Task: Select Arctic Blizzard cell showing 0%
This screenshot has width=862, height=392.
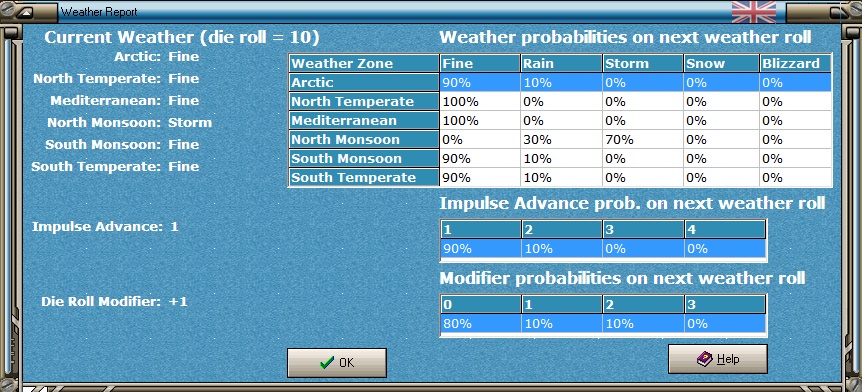Action: [795, 82]
